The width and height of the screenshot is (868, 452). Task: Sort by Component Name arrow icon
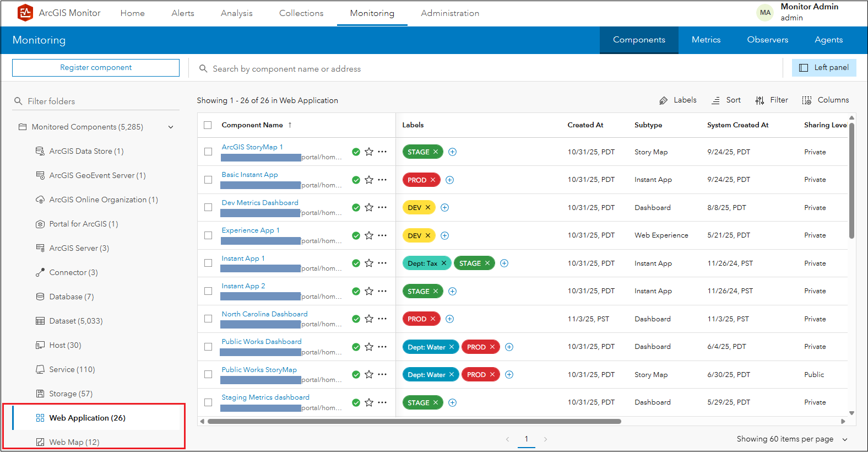tap(290, 125)
